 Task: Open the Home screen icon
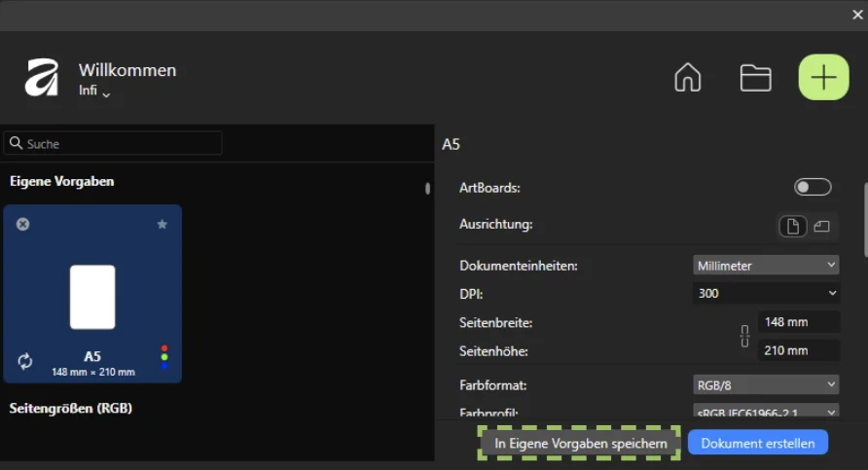[688, 77]
